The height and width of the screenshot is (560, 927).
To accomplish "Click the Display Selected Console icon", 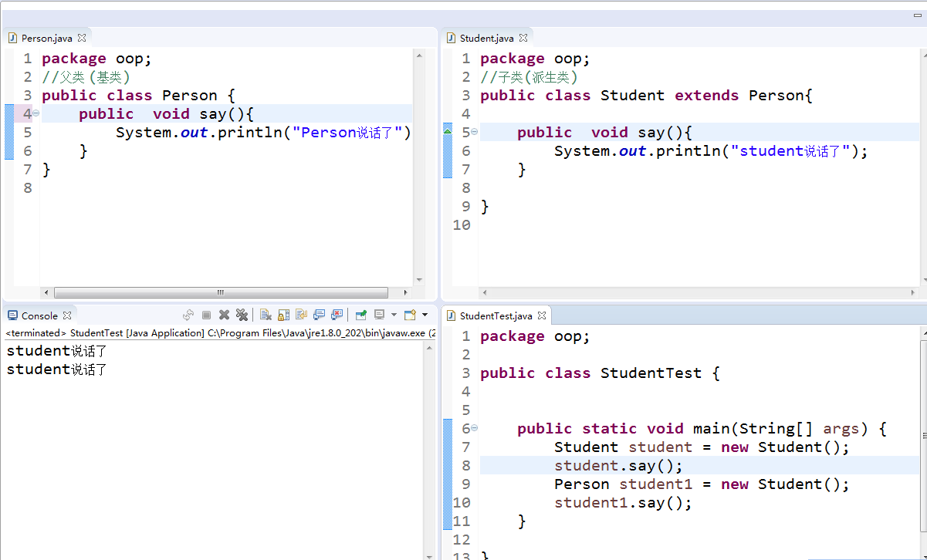I will [379, 315].
